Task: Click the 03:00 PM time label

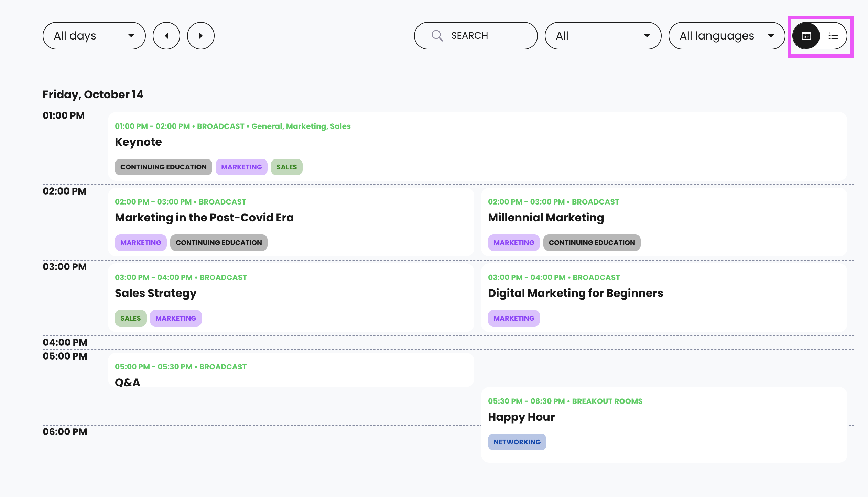Action: (x=65, y=267)
